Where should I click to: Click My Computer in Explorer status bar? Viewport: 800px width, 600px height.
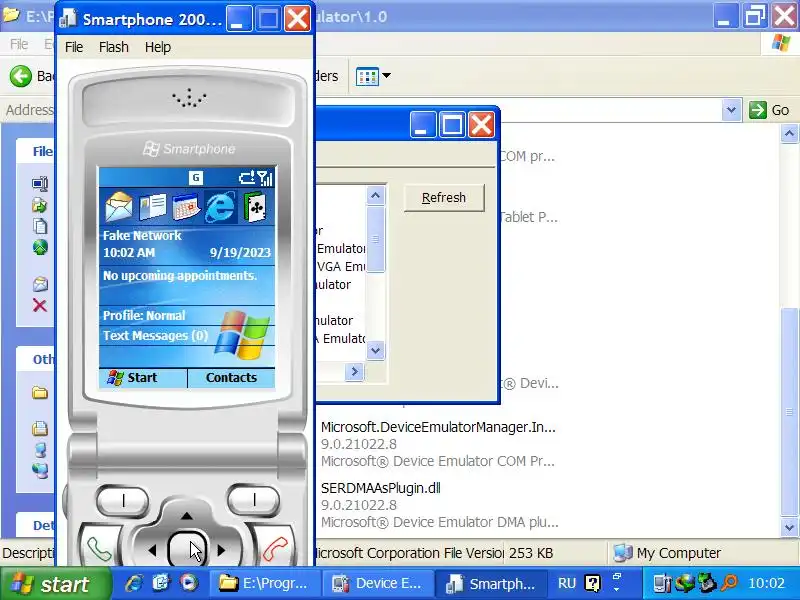[666, 553]
